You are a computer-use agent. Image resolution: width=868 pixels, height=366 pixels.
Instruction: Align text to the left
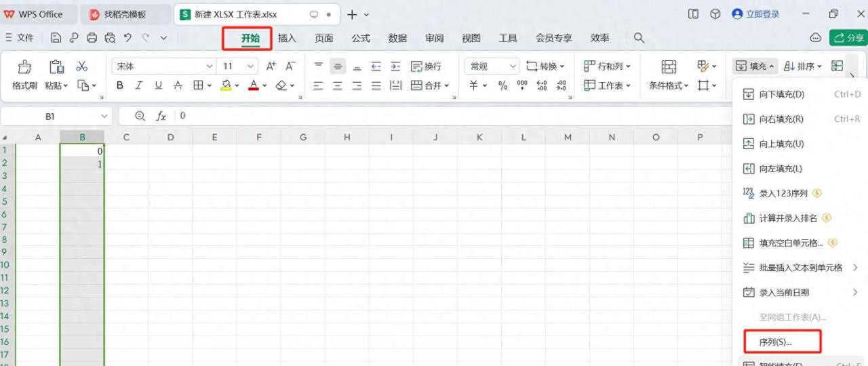pyautogui.click(x=318, y=85)
